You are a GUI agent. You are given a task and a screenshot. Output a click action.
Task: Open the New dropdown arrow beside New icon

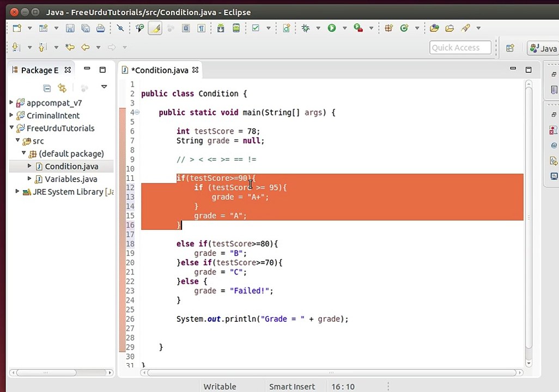click(29, 28)
